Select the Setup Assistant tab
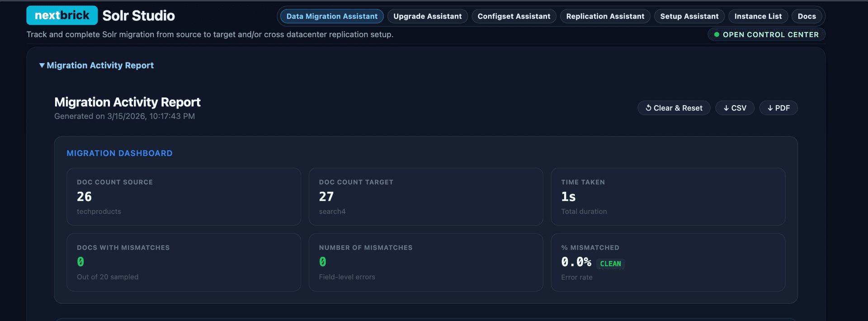The height and width of the screenshot is (321, 868). pyautogui.click(x=689, y=16)
